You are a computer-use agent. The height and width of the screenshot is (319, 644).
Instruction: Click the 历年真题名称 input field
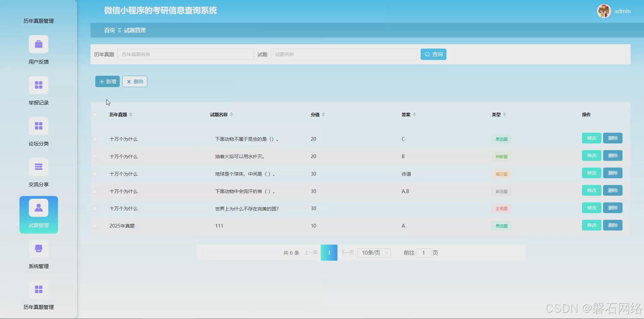coord(185,54)
